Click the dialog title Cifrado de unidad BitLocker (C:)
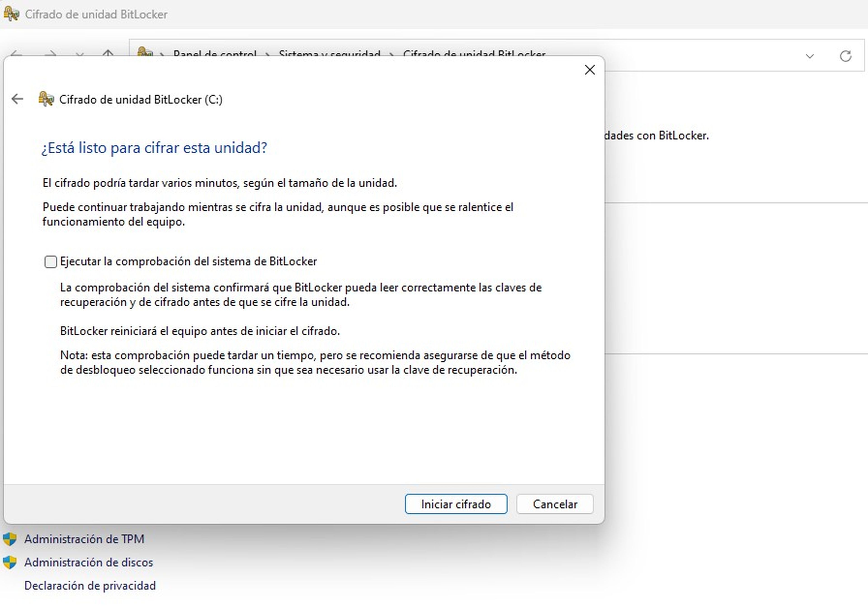Screen dimensions: 868x609 tap(141, 99)
